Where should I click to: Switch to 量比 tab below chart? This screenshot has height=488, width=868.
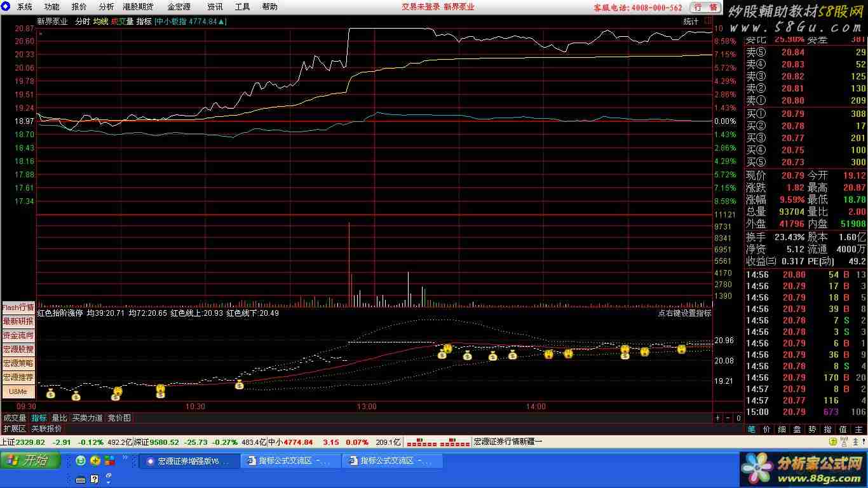tap(59, 418)
